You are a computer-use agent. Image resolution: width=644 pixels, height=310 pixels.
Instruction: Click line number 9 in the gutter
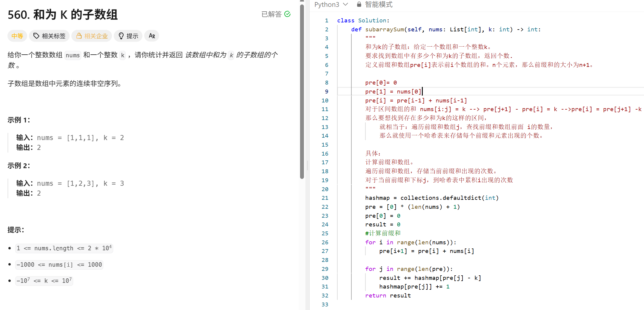(x=326, y=91)
